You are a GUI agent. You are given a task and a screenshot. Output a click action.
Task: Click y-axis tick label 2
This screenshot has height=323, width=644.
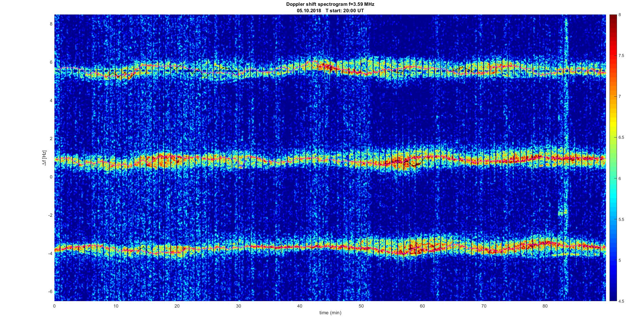point(51,138)
